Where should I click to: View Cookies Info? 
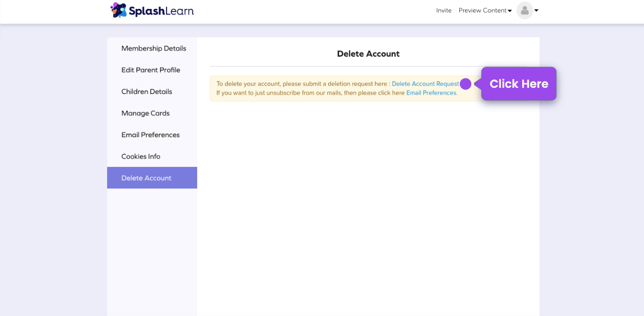tap(140, 156)
